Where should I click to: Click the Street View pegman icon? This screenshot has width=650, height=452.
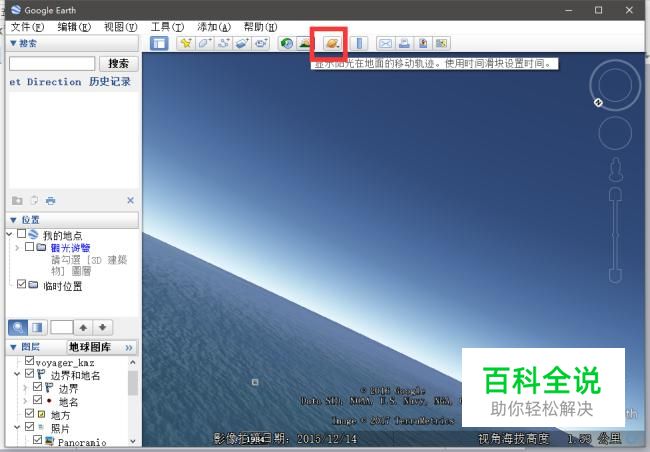pos(616,170)
